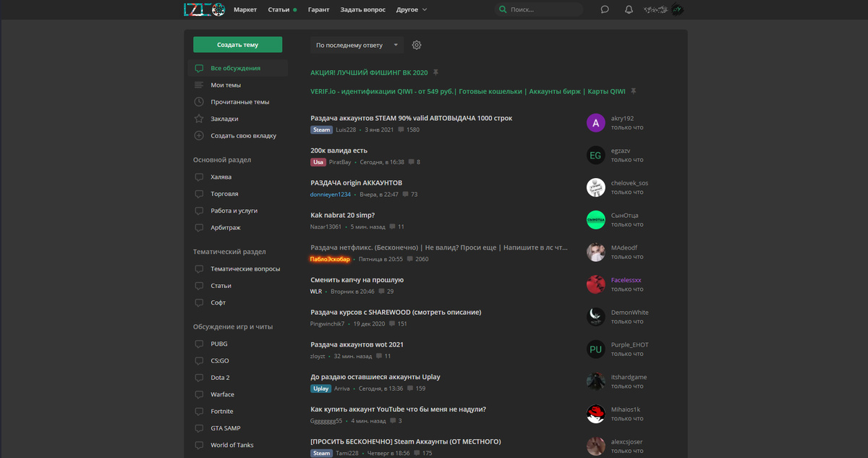Open СынОтца green avatar

coord(595,220)
